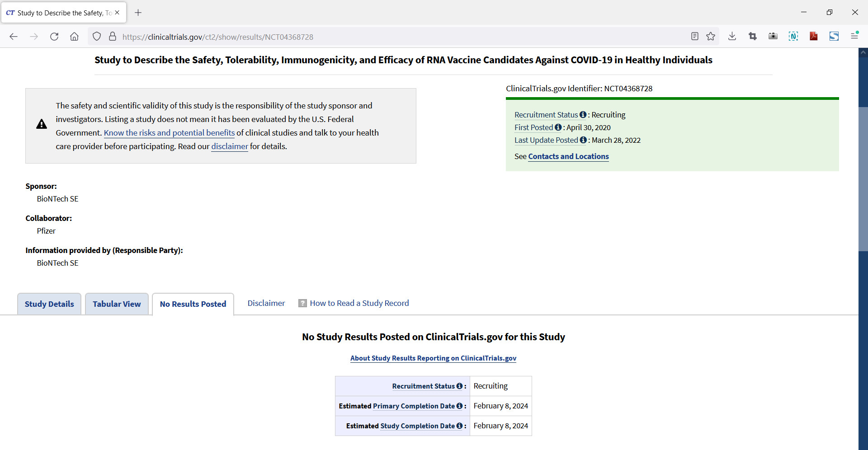Go to the Firefox home page
This screenshot has height=450, width=868.
pos(74,37)
